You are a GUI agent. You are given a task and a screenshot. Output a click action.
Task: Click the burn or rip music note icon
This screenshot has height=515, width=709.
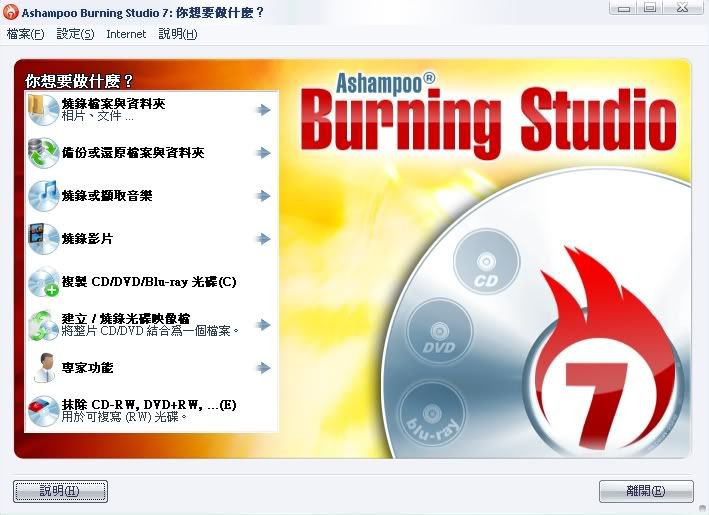click(43, 195)
